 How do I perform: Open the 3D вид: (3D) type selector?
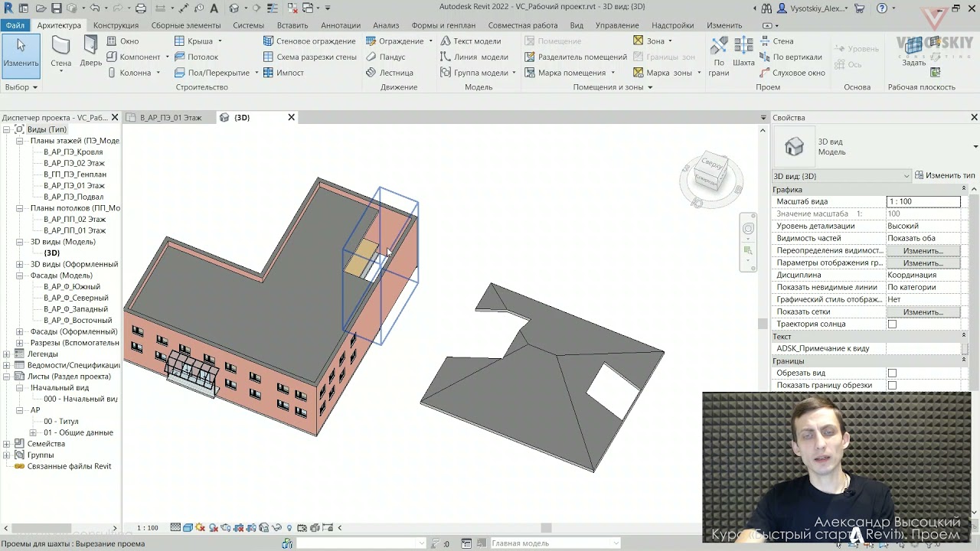point(841,176)
